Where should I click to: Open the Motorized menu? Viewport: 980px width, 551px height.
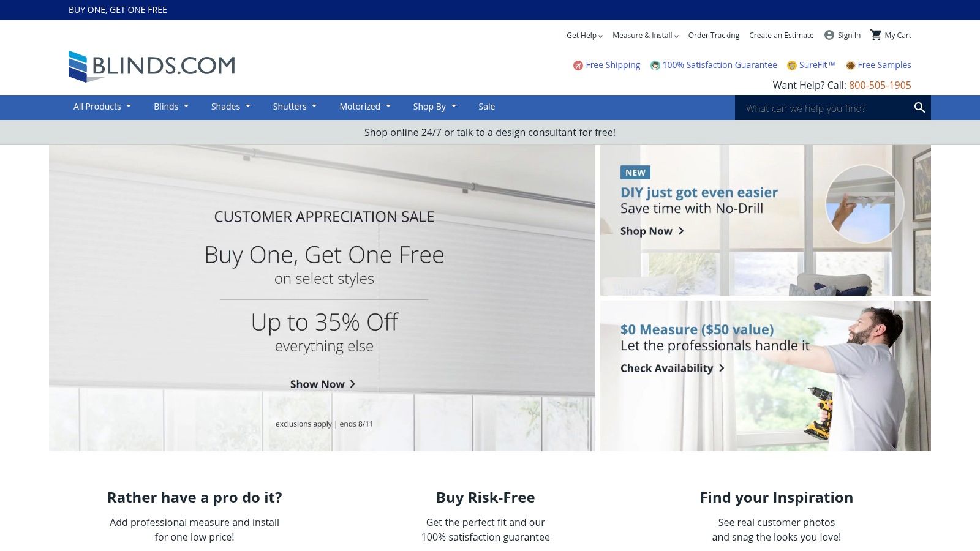[x=365, y=107]
